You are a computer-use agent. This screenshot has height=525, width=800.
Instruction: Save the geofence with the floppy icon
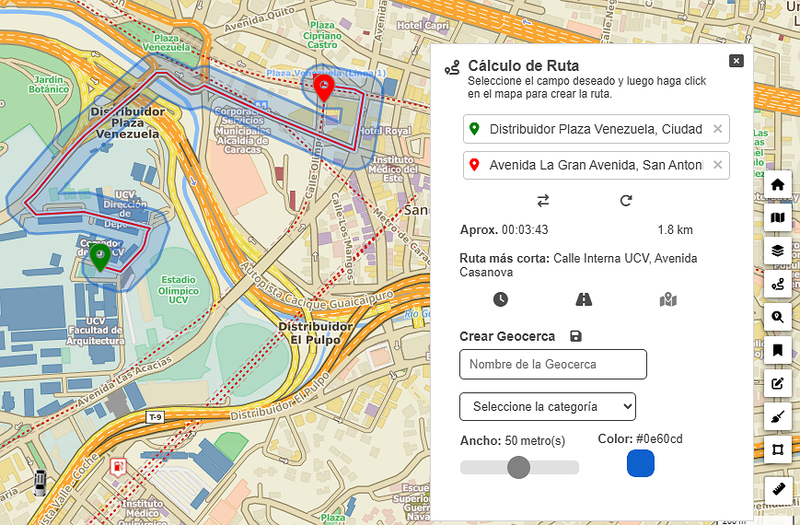[576, 336]
